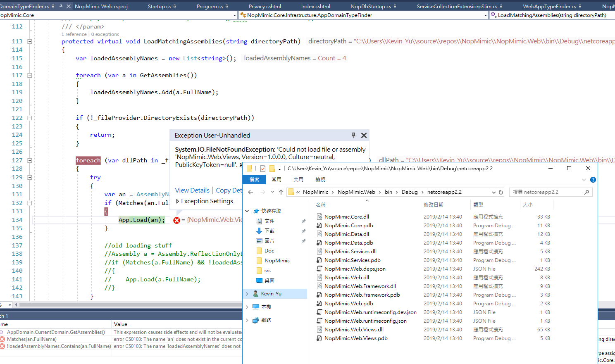
Task: Collapse the Explorer ribbon using the chevron
Action: 584,179
